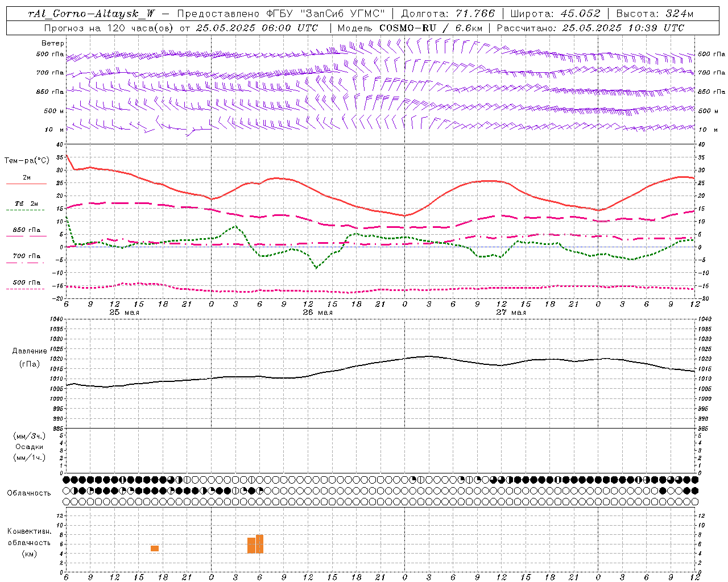
Task: Click the Высота: 324м value
Action: (655, 14)
